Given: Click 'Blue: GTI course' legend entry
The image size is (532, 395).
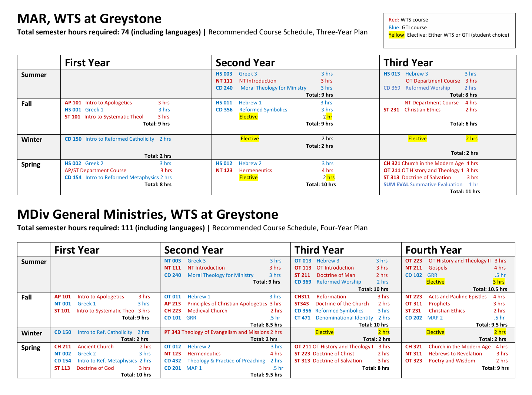Looking at the screenshot, I should 408,27.
